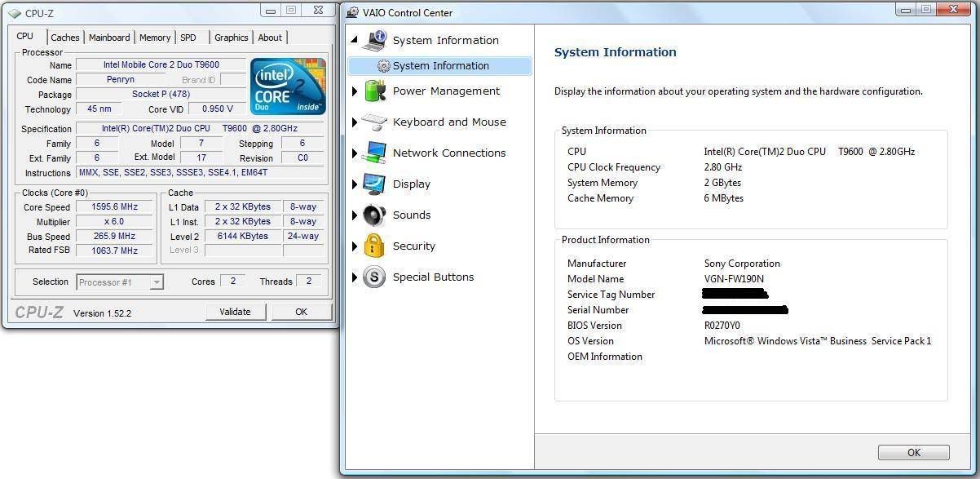Select the Special Buttons label
This screenshot has height=479, width=980.
(x=433, y=277)
